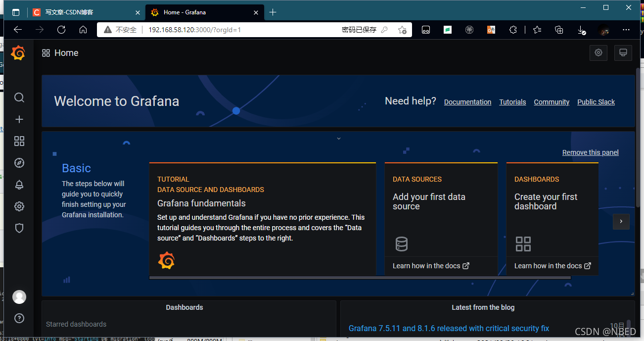Open the Community link
The image size is (644, 341).
552,102
